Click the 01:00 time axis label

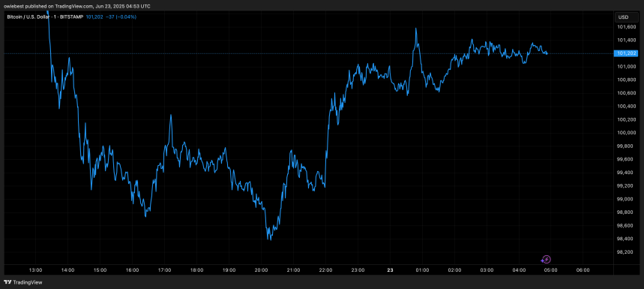pyautogui.click(x=422, y=270)
